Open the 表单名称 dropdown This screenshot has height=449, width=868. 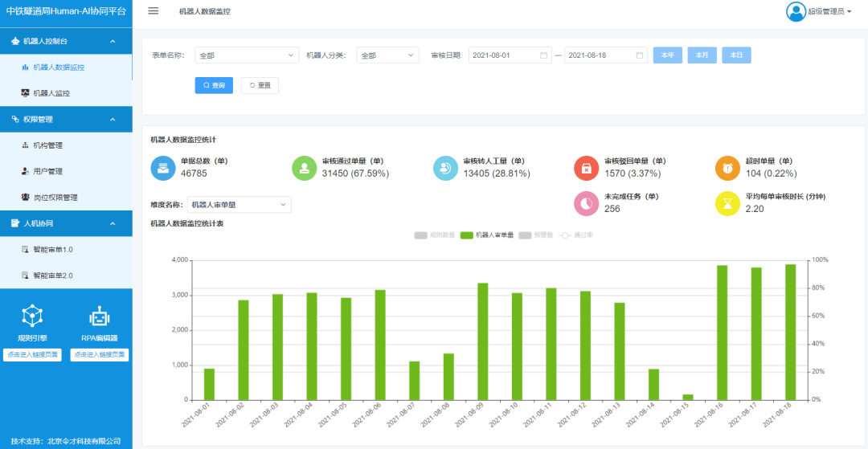click(247, 55)
